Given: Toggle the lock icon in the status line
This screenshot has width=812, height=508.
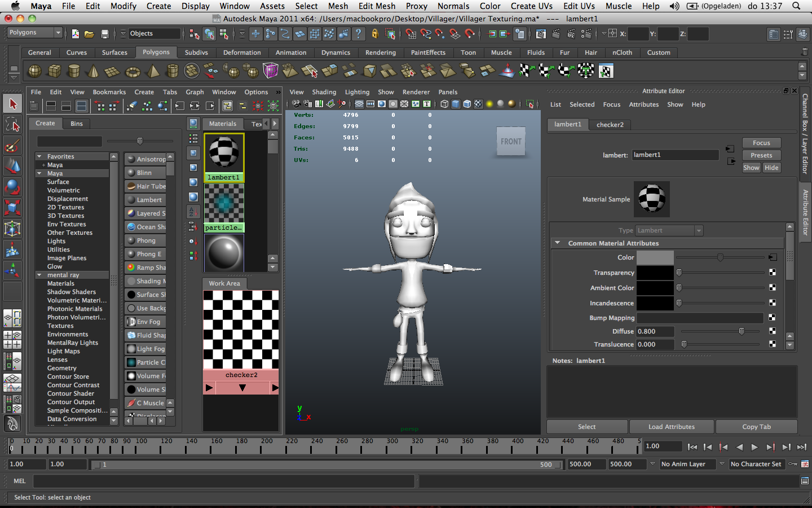Looking at the screenshot, I should (x=374, y=34).
